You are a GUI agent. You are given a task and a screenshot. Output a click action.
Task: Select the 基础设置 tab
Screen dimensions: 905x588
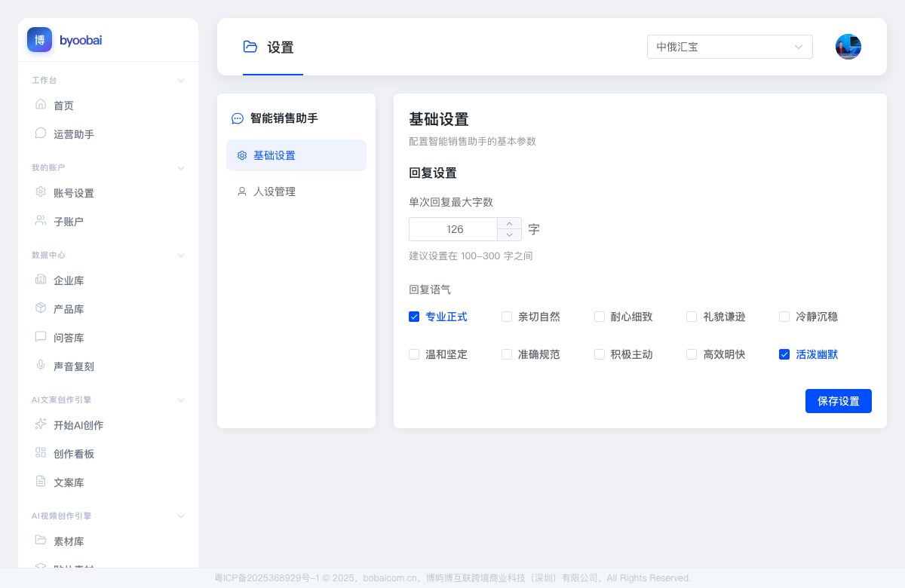point(296,155)
